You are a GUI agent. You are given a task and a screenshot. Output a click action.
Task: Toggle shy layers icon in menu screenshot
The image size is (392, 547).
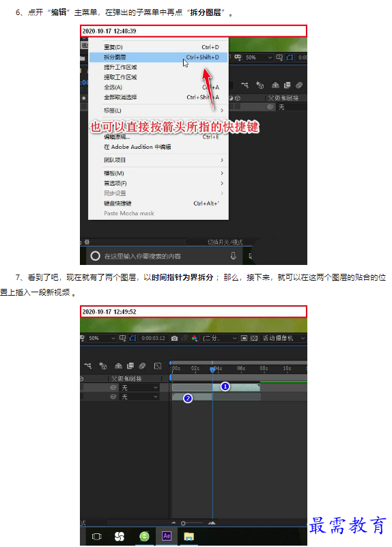[x=275, y=85]
